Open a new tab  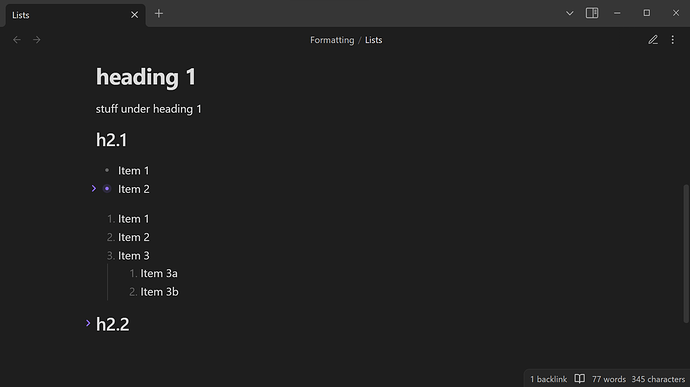159,14
